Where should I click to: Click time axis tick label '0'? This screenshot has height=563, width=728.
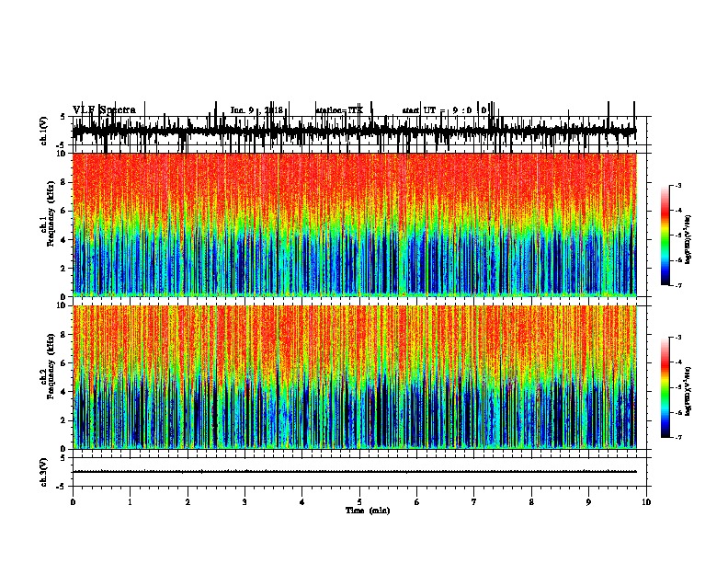click(73, 502)
